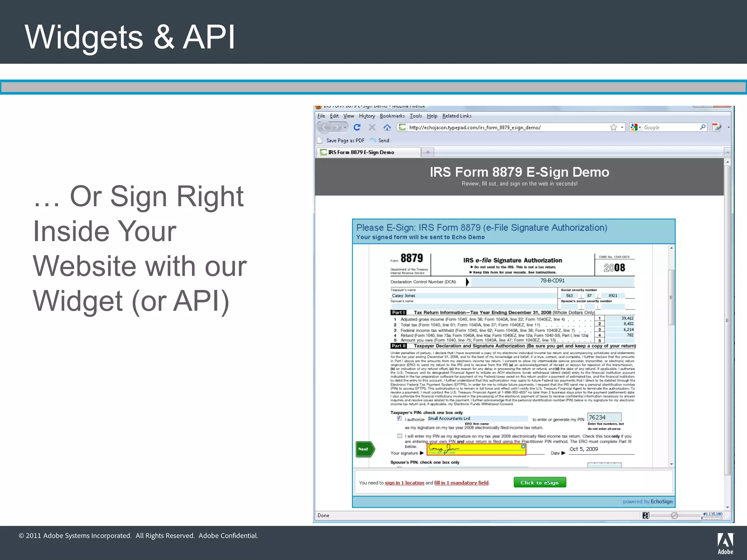
Task: Open the Tools menu
Action: [415, 116]
